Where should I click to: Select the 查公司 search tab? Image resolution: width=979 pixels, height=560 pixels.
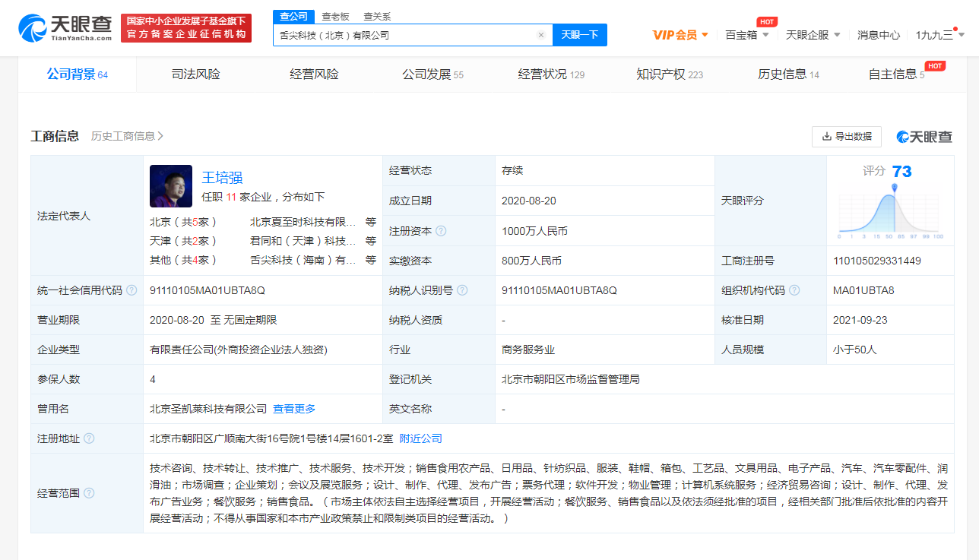(293, 16)
